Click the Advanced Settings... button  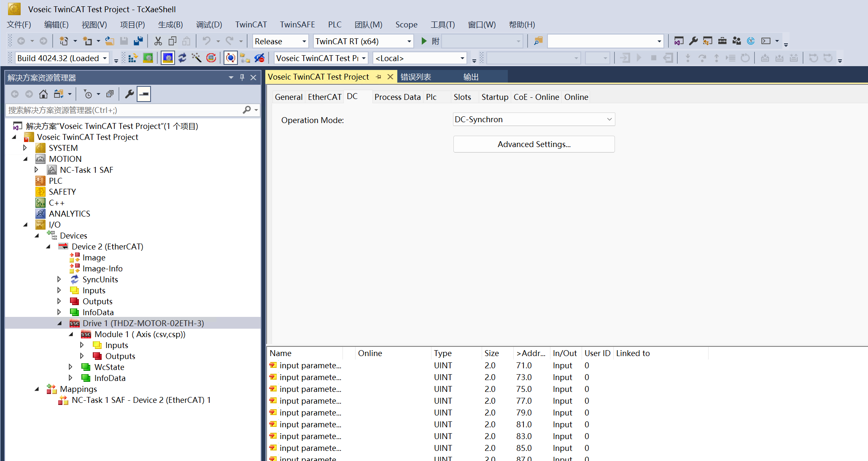coord(534,144)
